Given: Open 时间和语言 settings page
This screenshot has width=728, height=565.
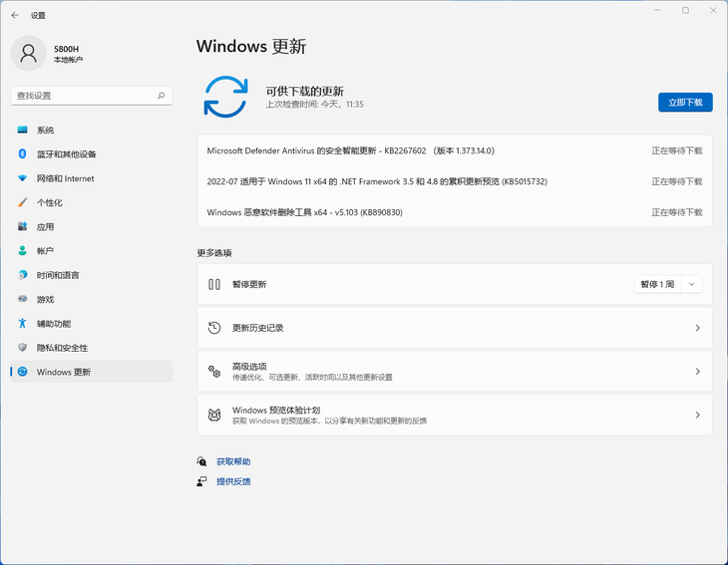Looking at the screenshot, I should point(91,275).
